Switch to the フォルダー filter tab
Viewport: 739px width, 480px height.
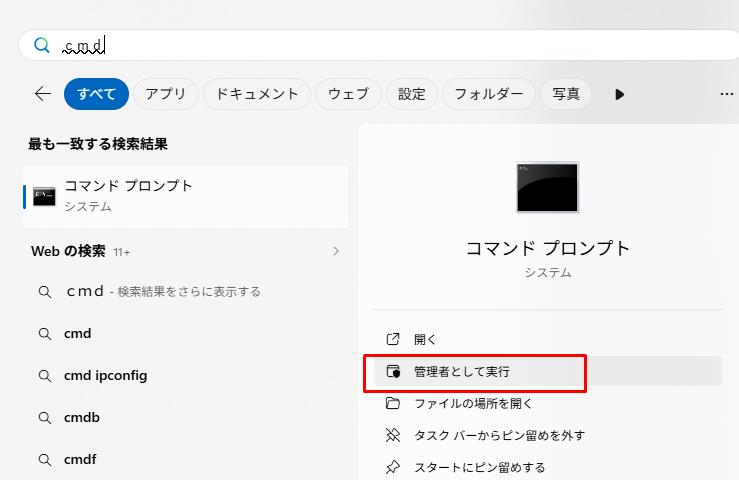[488, 94]
